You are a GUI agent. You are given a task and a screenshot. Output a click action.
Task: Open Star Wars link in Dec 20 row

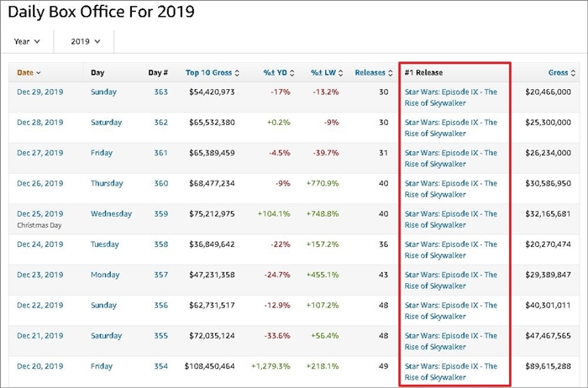pos(450,371)
